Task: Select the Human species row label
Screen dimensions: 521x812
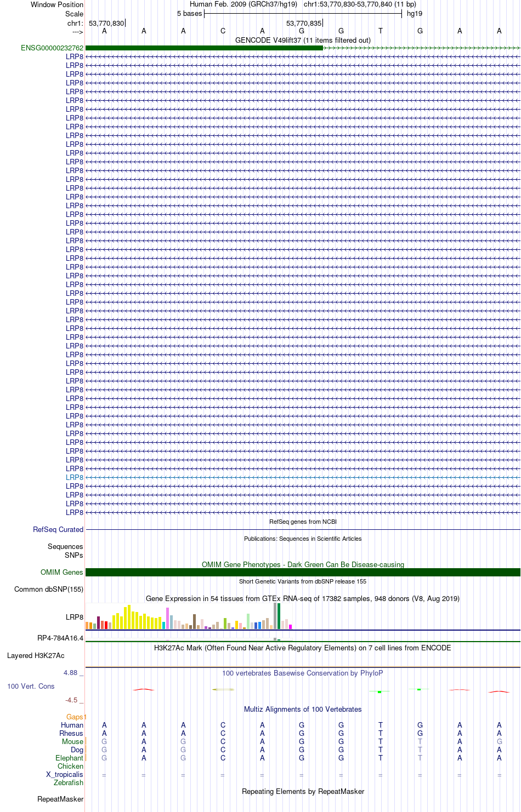Action: (x=72, y=725)
